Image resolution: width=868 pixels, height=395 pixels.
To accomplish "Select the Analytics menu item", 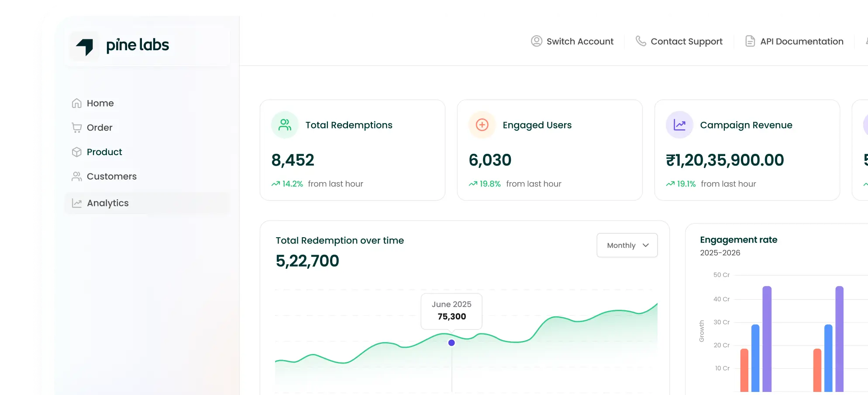I will tap(147, 203).
